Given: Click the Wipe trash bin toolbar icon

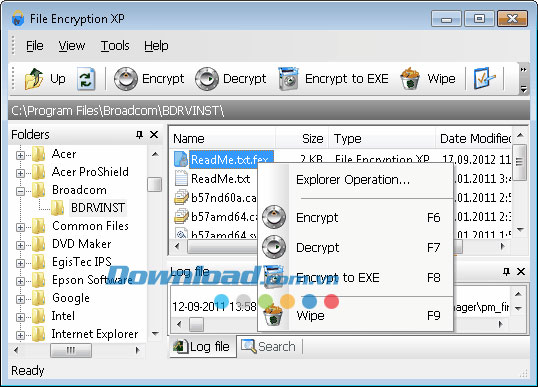Looking at the screenshot, I should (410, 79).
